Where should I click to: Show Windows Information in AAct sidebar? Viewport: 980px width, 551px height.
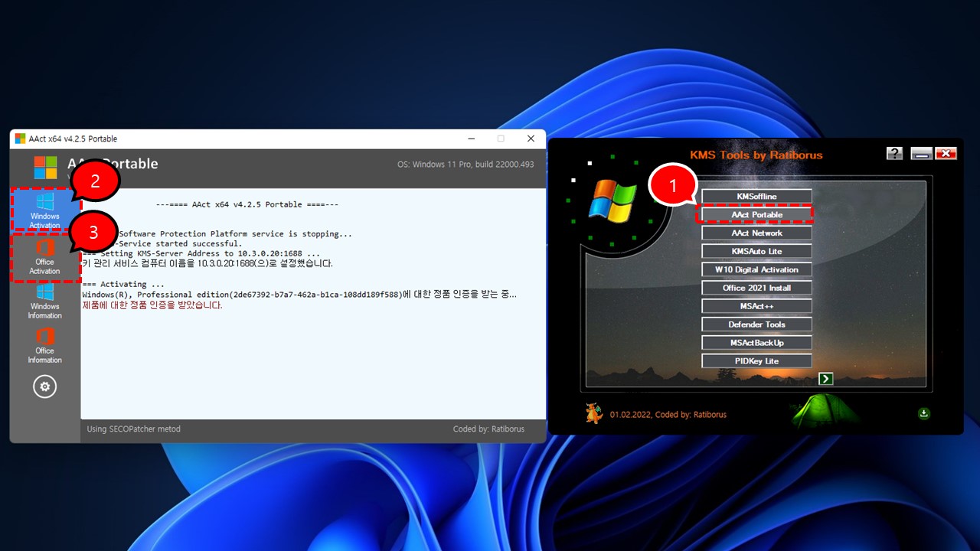pyautogui.click(x=44, y=301)
